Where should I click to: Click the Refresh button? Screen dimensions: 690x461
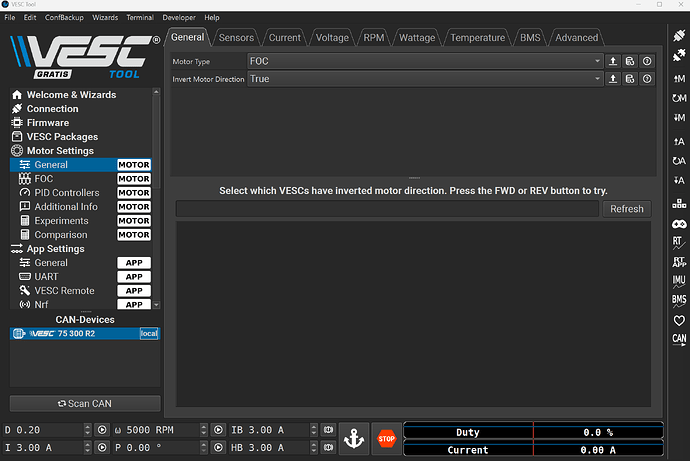point(626,209)
